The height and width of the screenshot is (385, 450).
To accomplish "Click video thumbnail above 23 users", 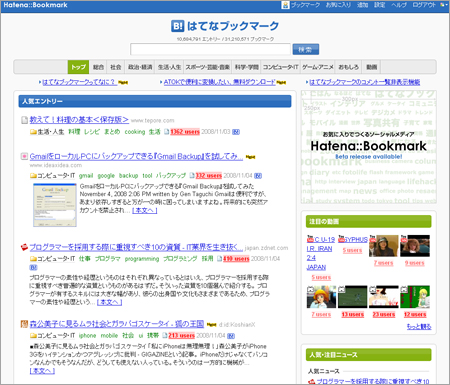I will click(x=384, y=297).
